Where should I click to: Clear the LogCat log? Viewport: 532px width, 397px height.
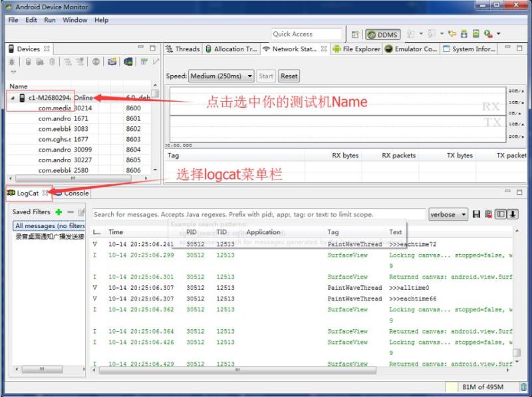[488, 213]
